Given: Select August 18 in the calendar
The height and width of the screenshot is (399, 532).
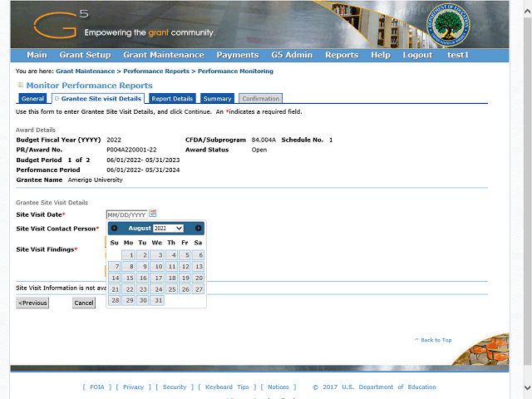Looking at the screenshot, I should tap(171, 278).
